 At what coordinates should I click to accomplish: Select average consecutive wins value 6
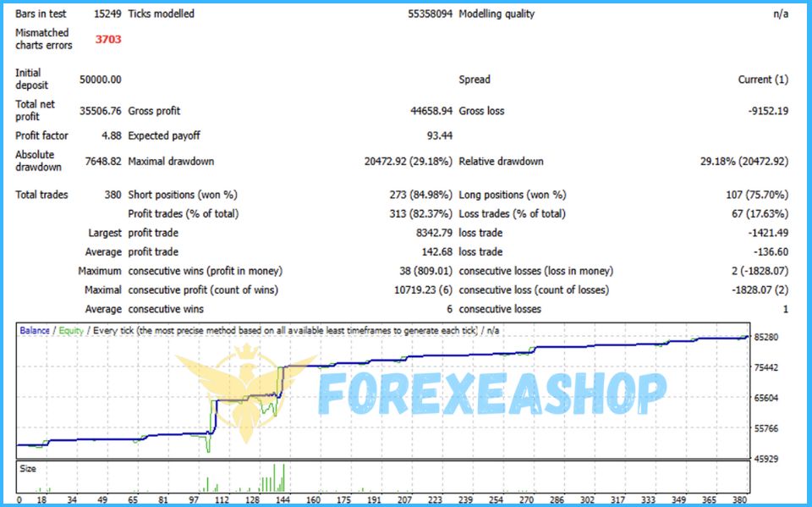click(449, 309)
